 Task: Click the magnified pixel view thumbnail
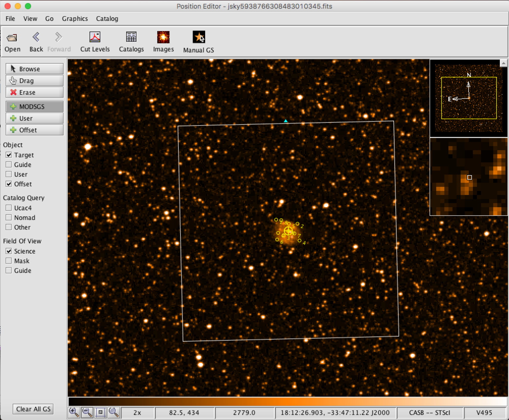(469, 177)
